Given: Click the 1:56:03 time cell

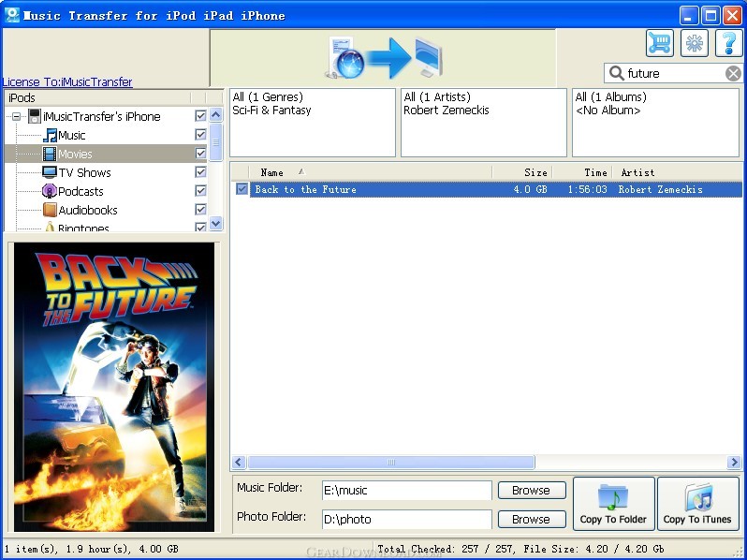Looking at the screenshot, I should 588,189.
